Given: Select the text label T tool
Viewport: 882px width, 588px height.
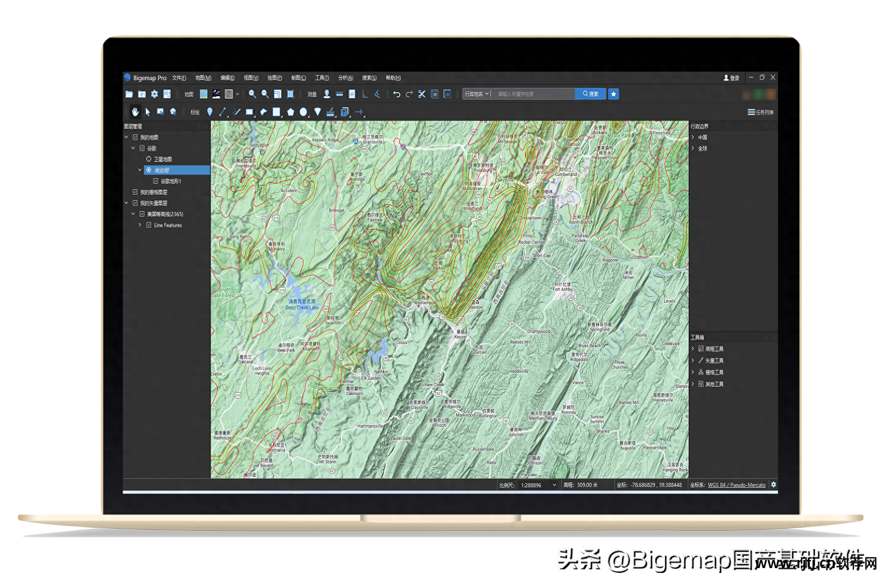Looking at the screenshot, I should pos(345,112).
